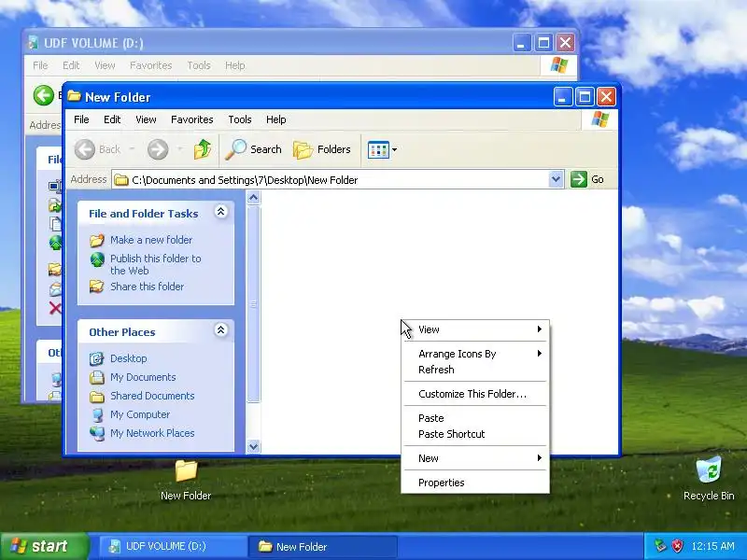Choose Paste Shortcut from context menu
This screenshot has height=560, width=747.
476,434
